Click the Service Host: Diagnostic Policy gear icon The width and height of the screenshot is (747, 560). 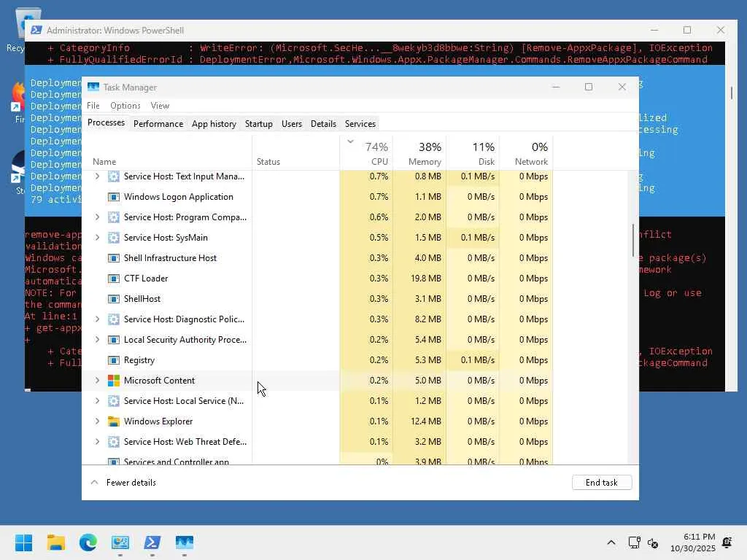coord(113,319)
